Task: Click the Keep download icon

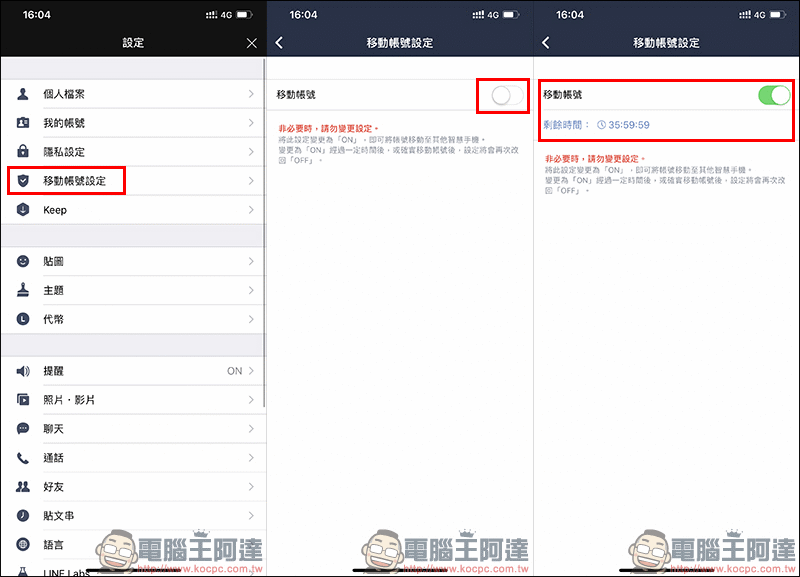Action: coord(22,210)
